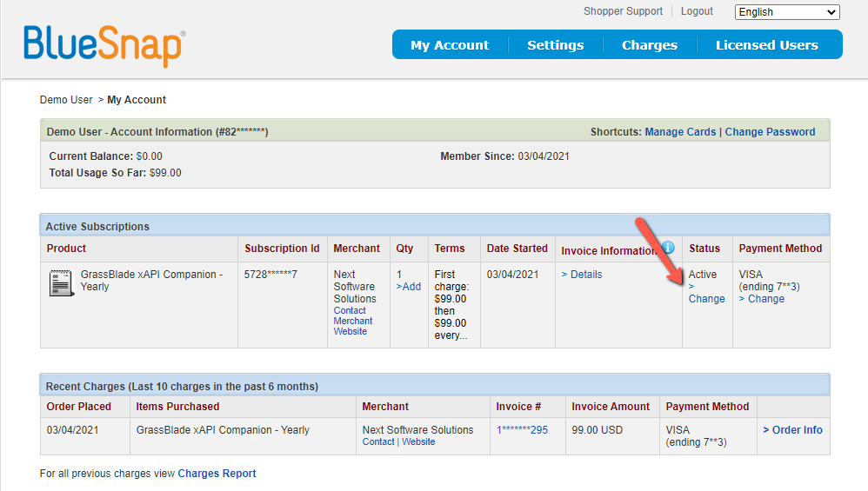The width and height of the screenshot is (868, 491).
Task: Click the Items Purchased column header
Action: tap(177, 407)
